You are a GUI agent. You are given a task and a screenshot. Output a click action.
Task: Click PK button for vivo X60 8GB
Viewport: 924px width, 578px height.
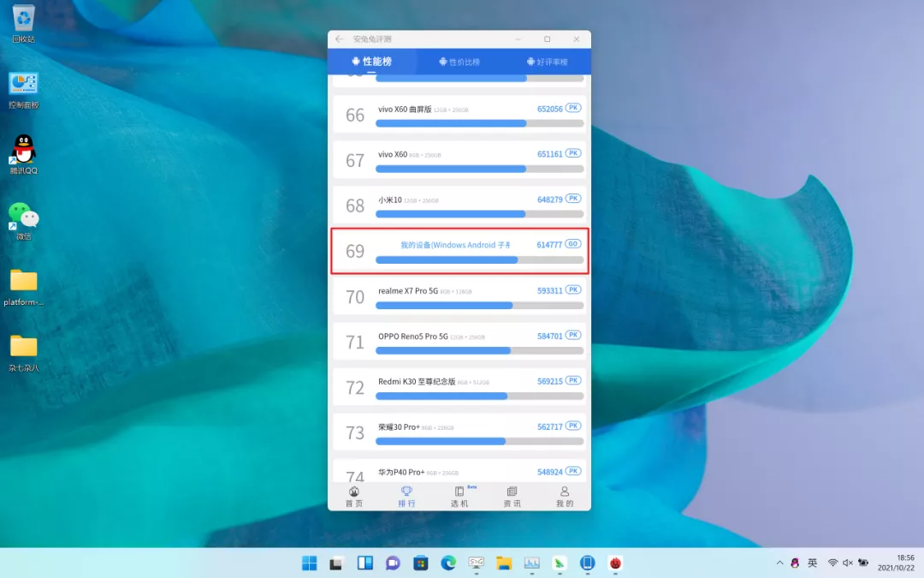pos(573,153)
